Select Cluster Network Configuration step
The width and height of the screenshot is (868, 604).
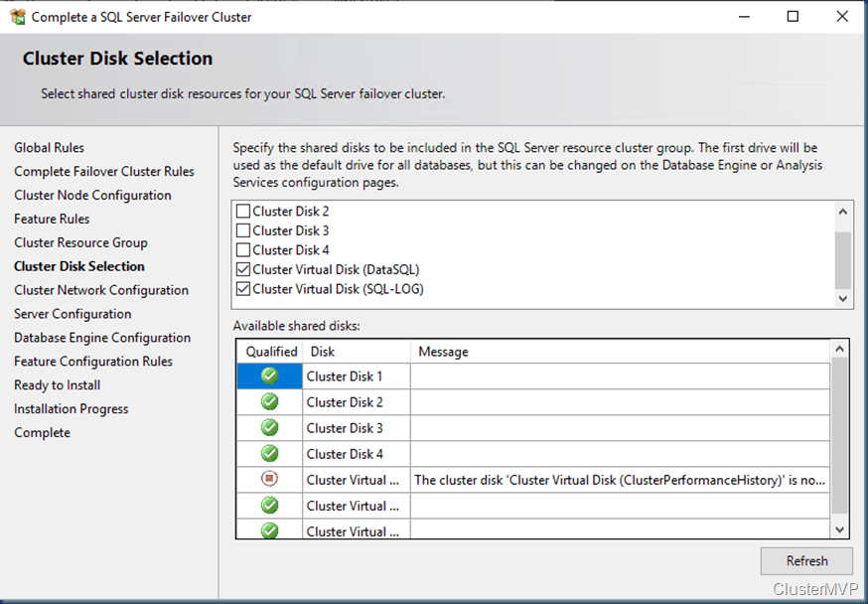tap(101, 290)
